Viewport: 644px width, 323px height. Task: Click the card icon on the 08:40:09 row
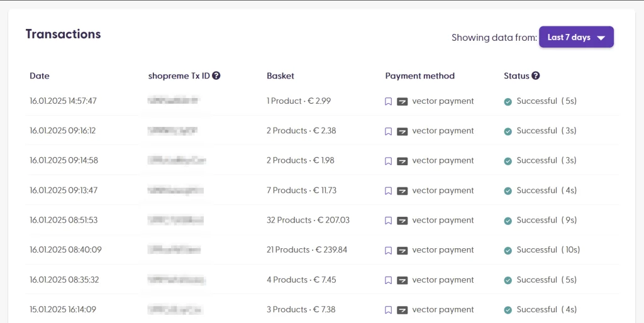pyautogui.click(x=402, y=251)
